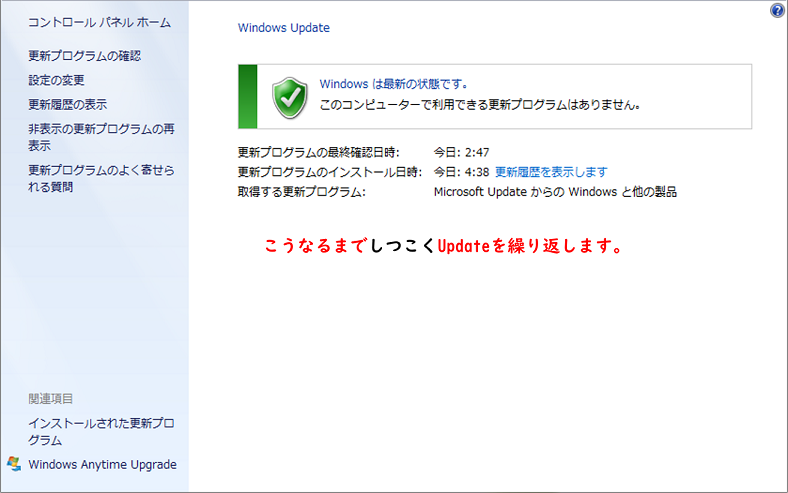This screenshot has width=788, height=493.
Task: Show update history via 更新履歴の表示
Action: point(67,105)
